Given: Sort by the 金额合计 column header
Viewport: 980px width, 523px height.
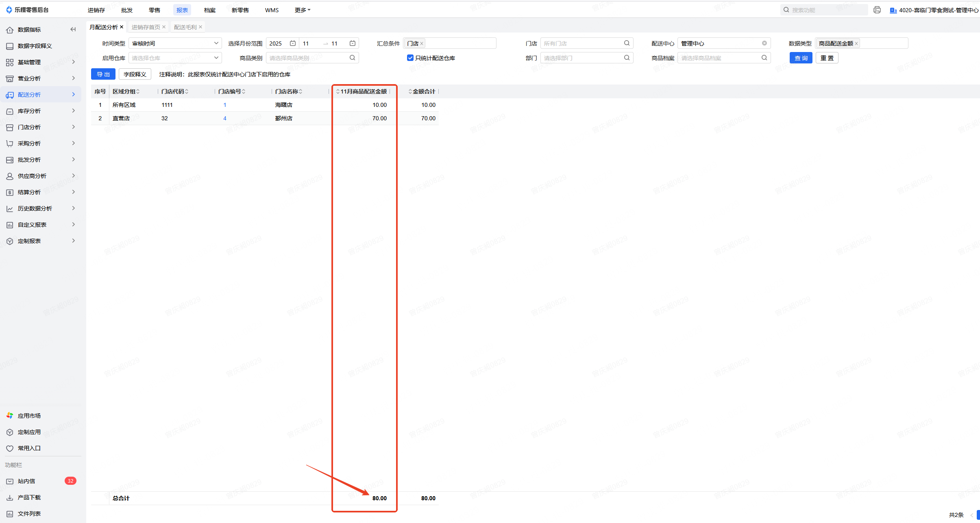Looking at the screenshot, I should pos(423,91).
